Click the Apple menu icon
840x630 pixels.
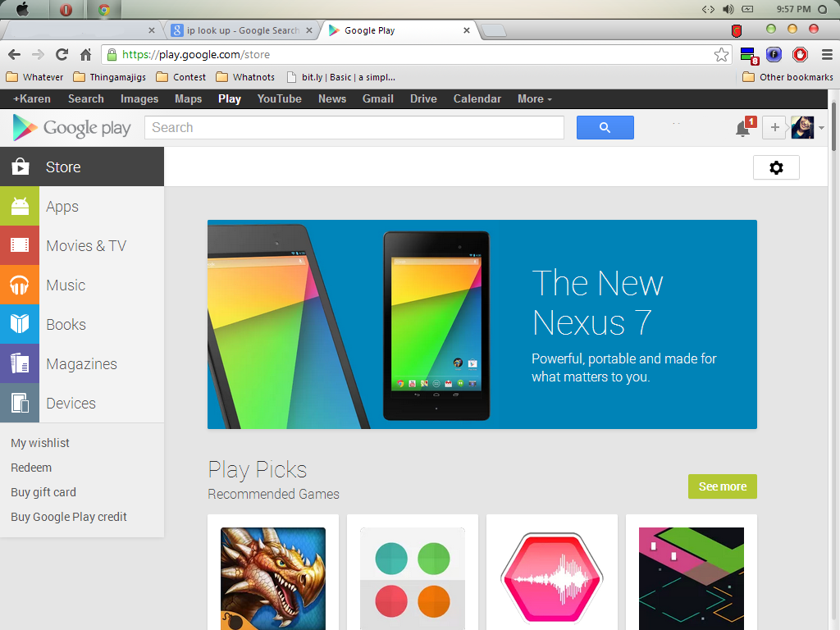click(x=22, y=9)
